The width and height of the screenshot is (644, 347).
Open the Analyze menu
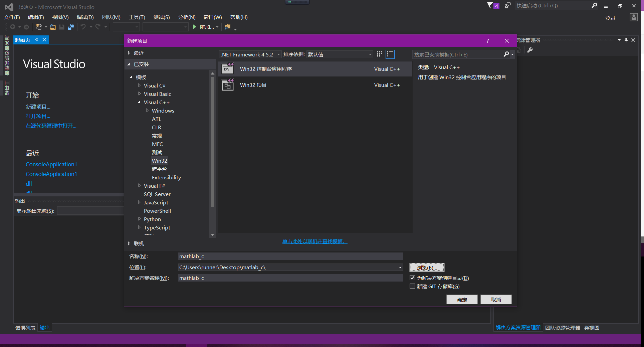[x=187, y=17]
